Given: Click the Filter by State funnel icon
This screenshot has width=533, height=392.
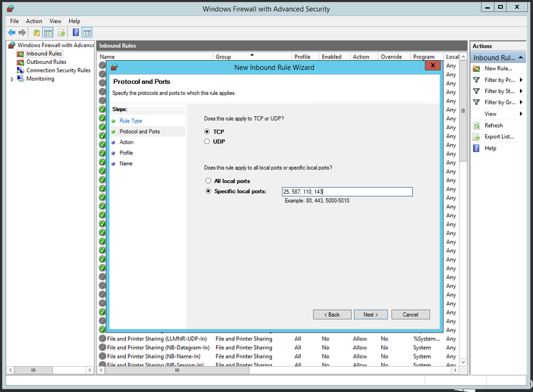Looking at the screenshot, I should [477, 91].
